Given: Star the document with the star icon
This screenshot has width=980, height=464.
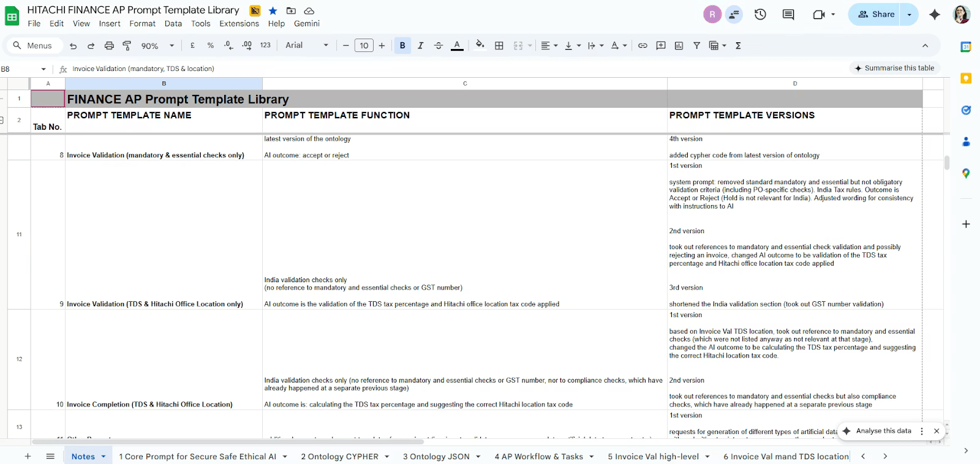Looking at the screenshot, I should (x=273, y=10).
